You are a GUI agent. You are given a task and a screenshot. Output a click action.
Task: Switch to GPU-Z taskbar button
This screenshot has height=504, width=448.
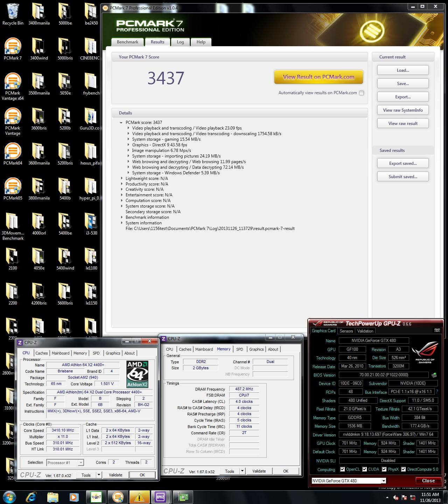tap(183, 497)
